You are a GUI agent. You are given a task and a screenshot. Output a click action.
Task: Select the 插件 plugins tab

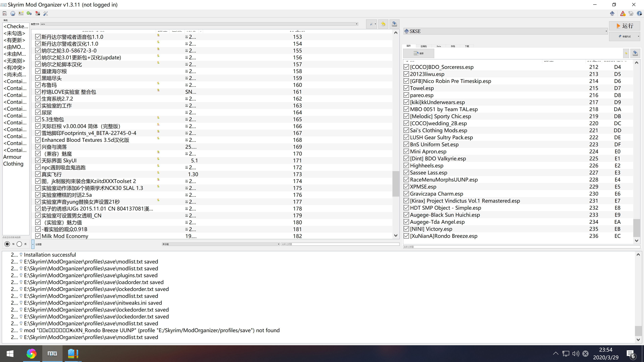coord(409,46)
